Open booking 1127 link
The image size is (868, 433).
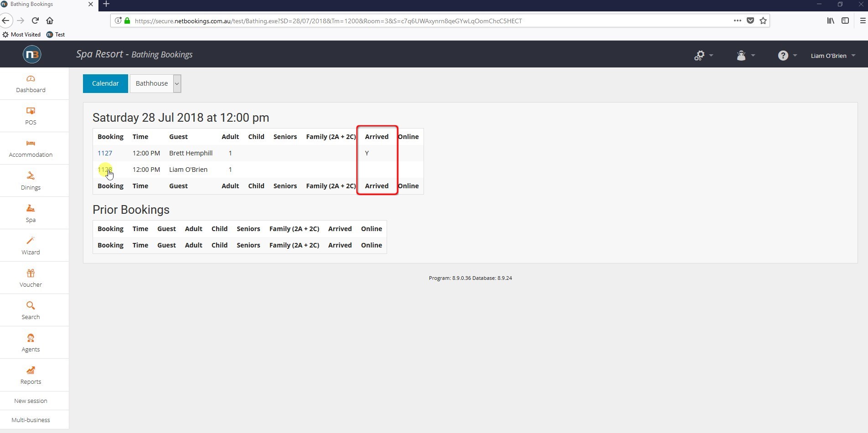pos(105,153)
